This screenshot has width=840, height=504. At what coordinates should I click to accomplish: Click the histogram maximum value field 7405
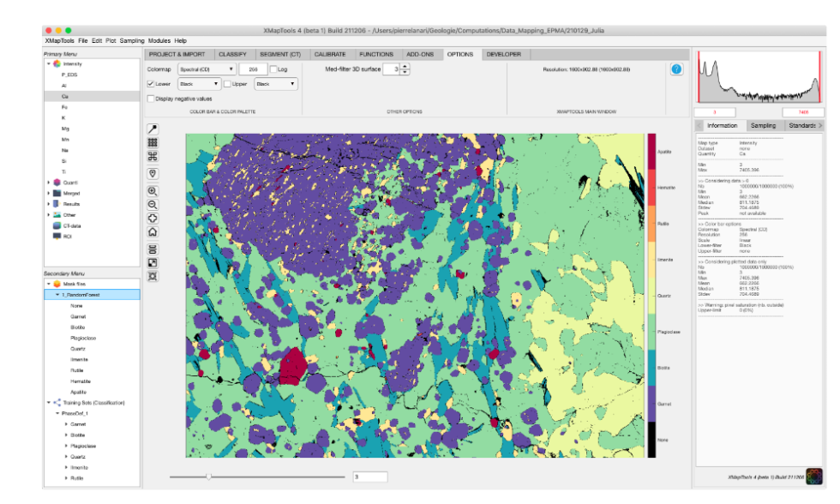(x=803, y=112)
